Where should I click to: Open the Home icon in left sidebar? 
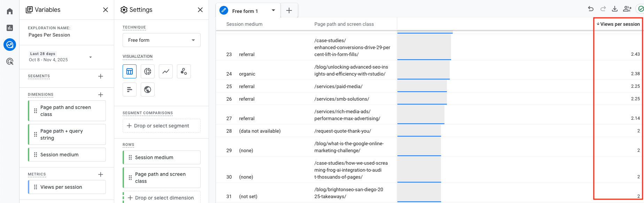(10, 11)
